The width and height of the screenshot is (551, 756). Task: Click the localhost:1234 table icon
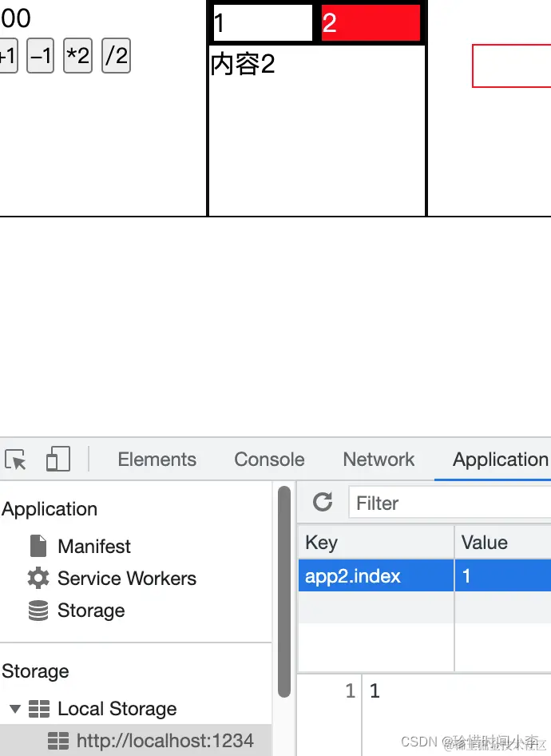click(58, 741)
